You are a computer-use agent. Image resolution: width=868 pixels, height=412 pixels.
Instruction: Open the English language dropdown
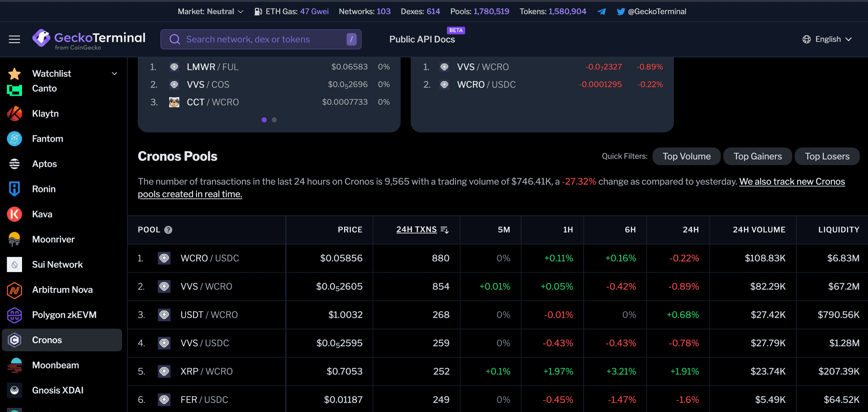pyautogui.click(x=827, y=39)
